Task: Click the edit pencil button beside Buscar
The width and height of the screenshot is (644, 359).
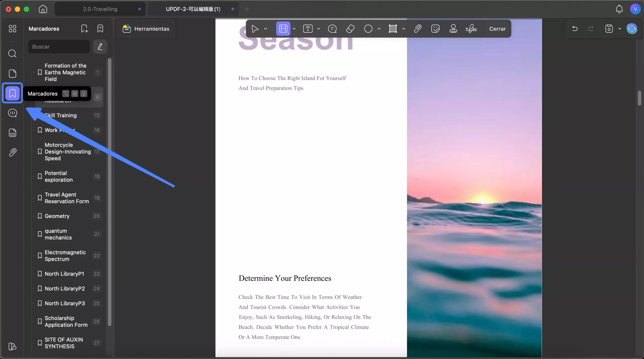Action: pyautogui.click(x=100, y=47)
